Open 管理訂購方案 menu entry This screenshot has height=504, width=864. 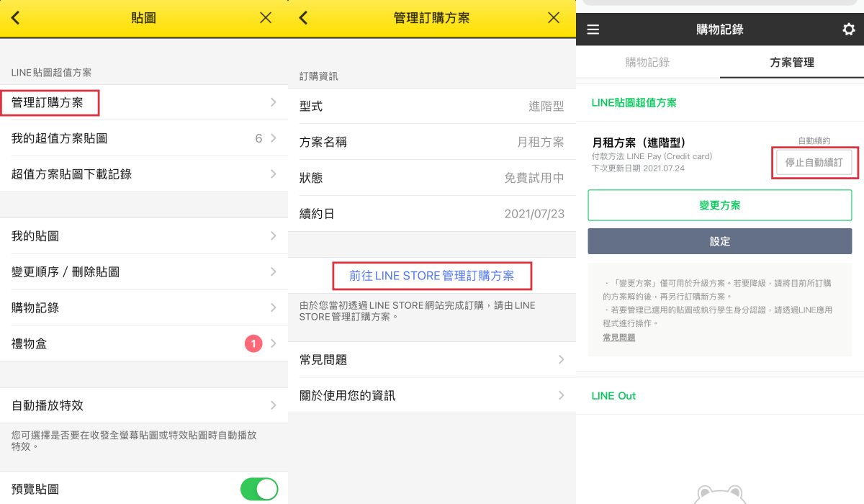tap(49, 103)
